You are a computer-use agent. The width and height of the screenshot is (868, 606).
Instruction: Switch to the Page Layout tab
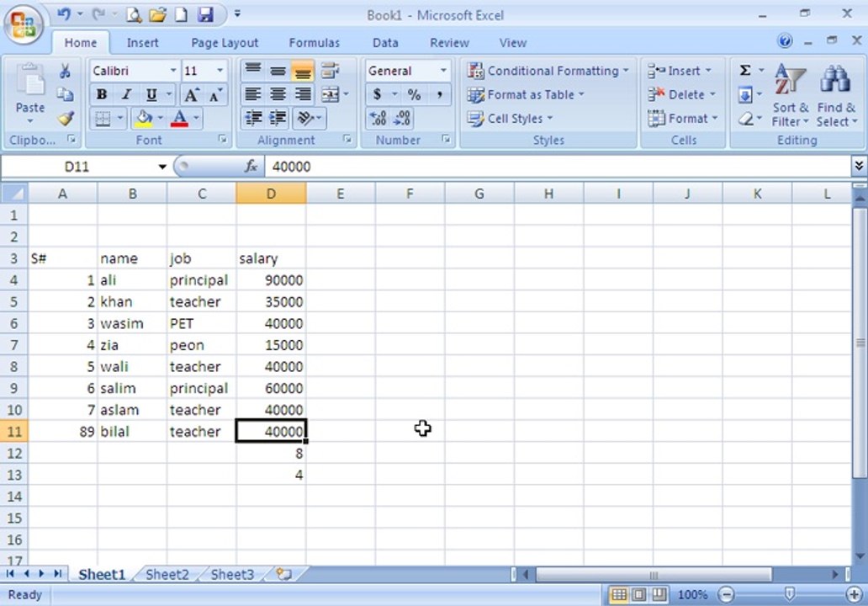225,43
